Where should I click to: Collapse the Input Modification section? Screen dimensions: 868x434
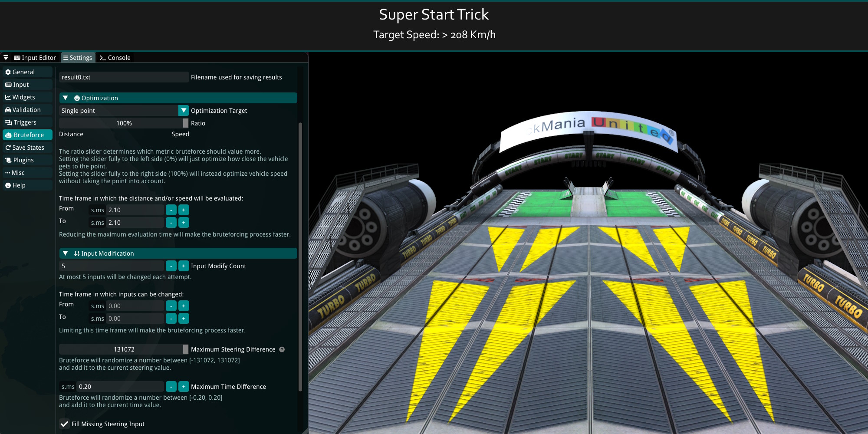(x=178, y=253)
